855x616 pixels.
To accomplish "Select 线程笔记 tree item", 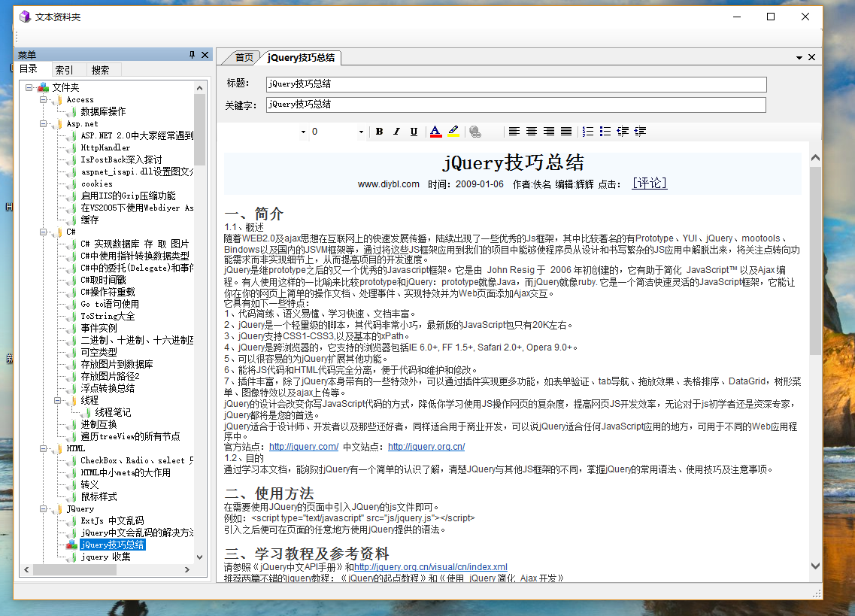I will (x=113, y=412).
